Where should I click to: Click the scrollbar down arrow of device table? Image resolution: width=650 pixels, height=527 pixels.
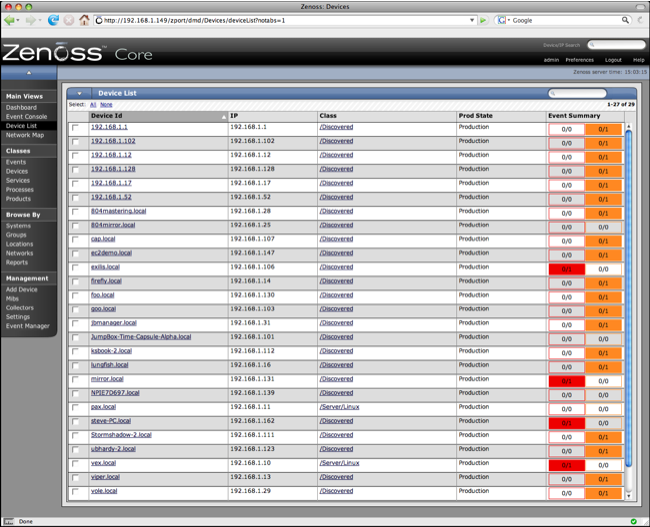click(628, 495)
